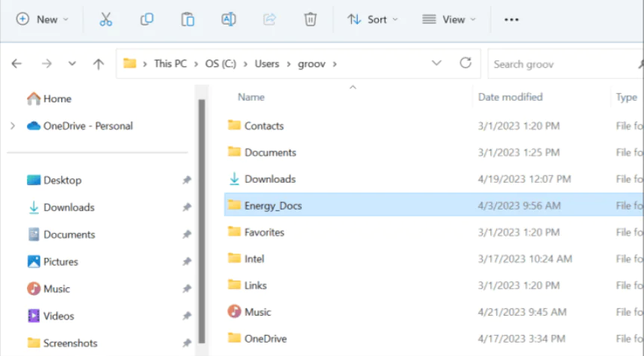Image resolution: width=644 pixels, height=356 pixels.
Task: Click the Cut scissors icon
Action: (x=106, y=19)
